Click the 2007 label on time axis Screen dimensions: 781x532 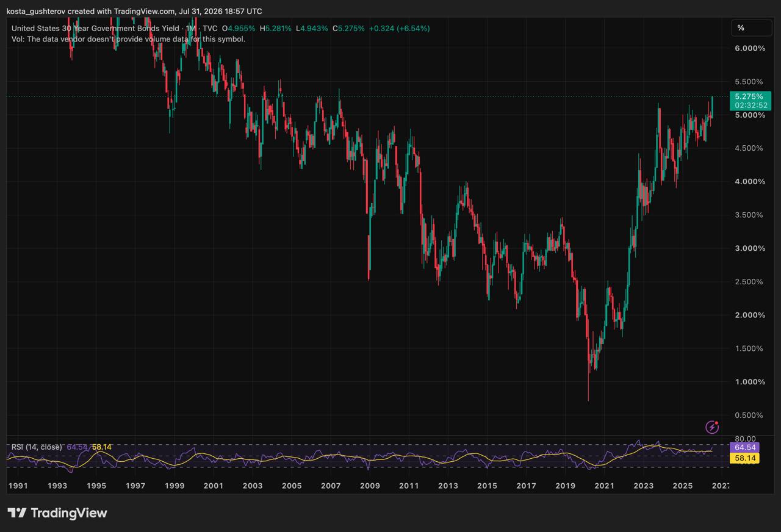pos(331,486)
